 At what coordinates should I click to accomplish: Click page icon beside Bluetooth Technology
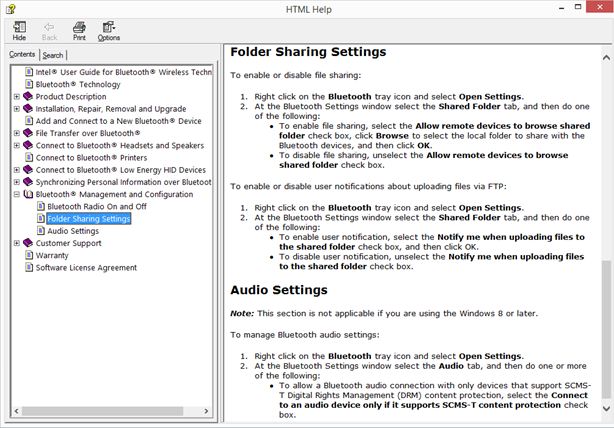click(29, 84)
